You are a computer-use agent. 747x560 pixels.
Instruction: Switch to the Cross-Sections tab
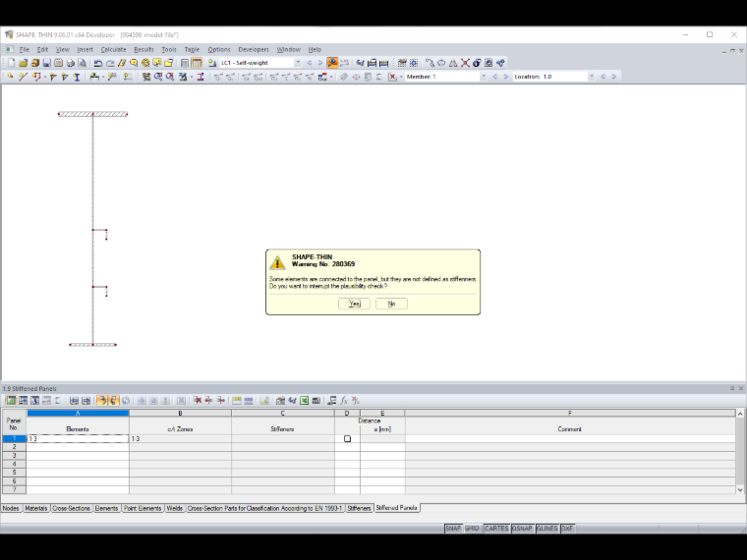[71, 508]
